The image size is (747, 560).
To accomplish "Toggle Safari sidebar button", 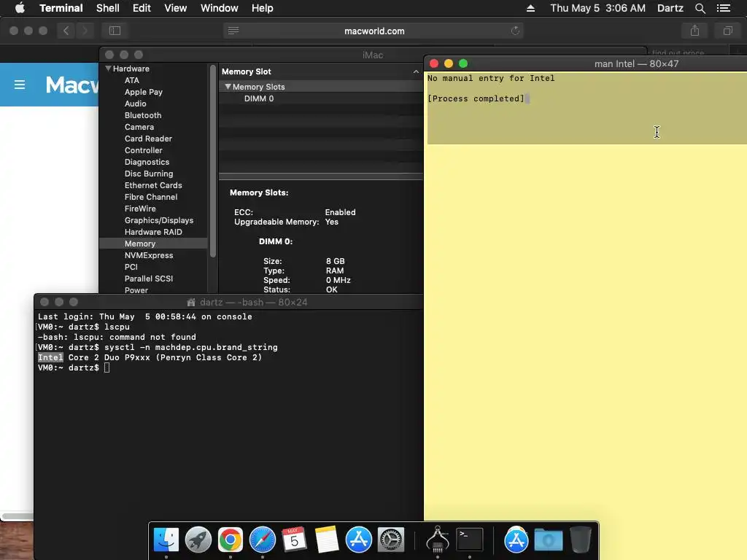I will [115, 31].
